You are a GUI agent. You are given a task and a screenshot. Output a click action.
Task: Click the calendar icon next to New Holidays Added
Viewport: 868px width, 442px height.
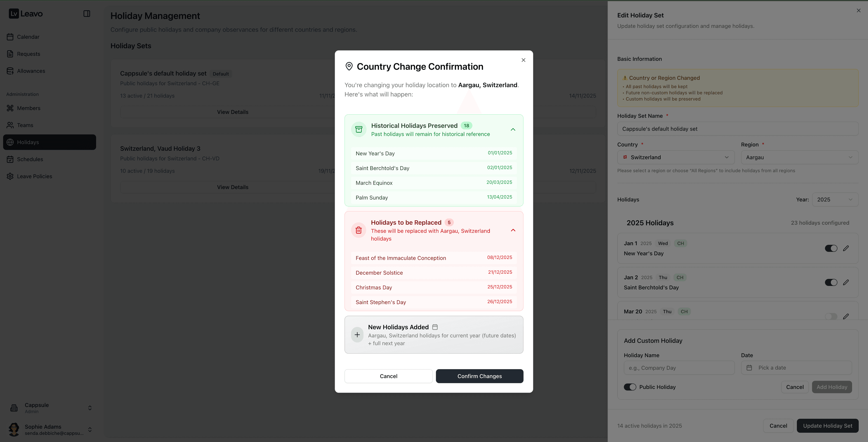coord(435,327)
